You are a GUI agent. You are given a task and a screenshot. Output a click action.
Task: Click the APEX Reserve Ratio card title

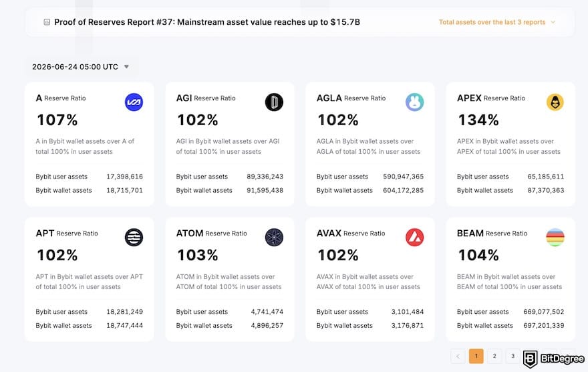pos(491,98)
